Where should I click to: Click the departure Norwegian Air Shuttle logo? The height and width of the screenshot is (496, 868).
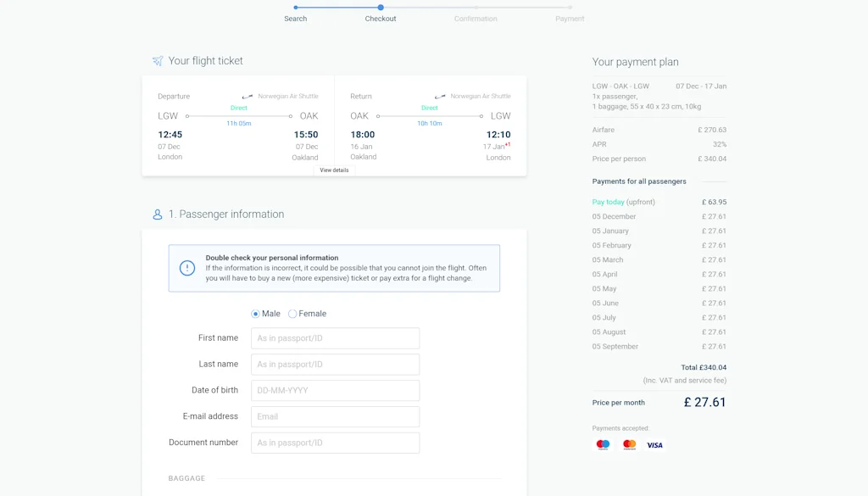[x=247, y=97]
